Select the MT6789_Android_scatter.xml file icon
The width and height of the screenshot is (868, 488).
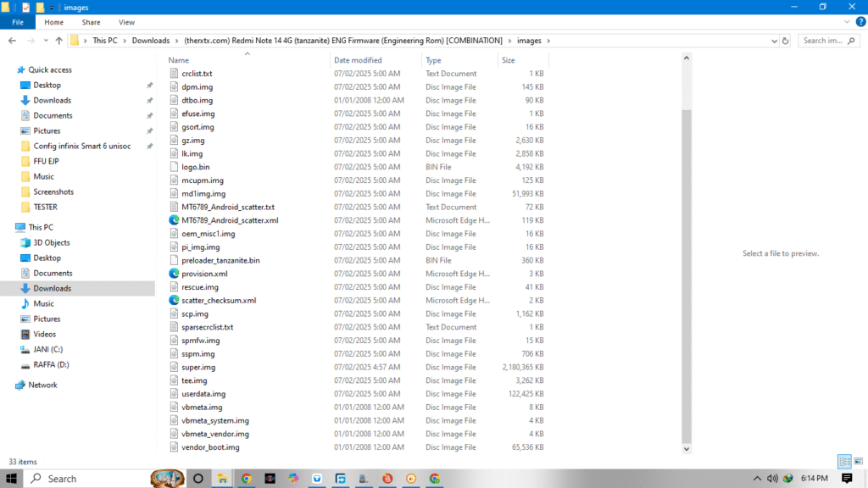pos(175,220)
